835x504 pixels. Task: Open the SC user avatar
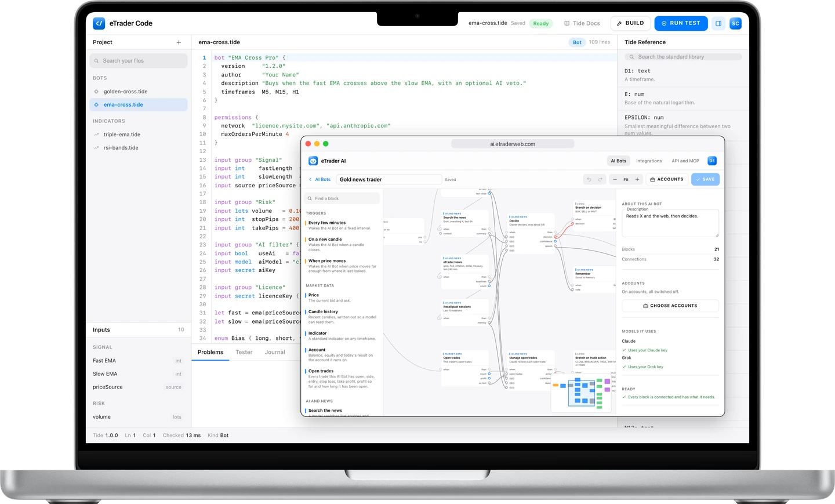(x=735, y=23)
